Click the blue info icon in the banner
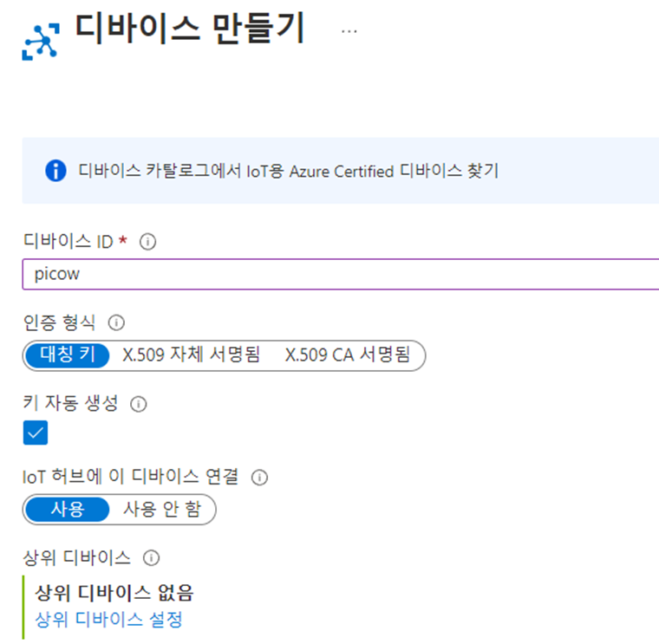The width and height of the screenshot is (659, 644). (x=55, y=170)
